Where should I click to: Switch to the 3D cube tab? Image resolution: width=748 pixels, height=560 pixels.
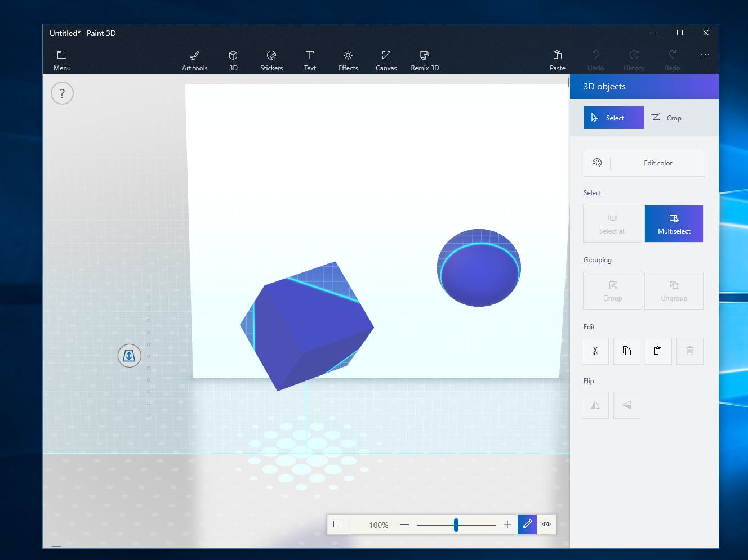(x=233, y=60)
